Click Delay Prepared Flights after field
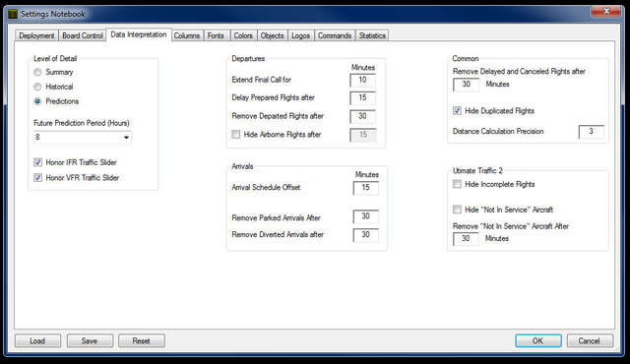This screenshot has width=630, height=364. (x=363, y=97)
